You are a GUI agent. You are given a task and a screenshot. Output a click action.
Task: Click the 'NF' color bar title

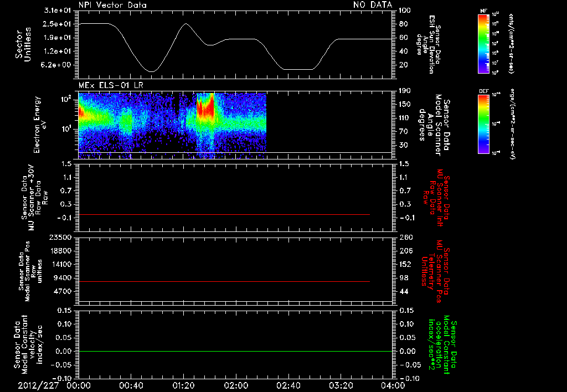tap(483, 11)
